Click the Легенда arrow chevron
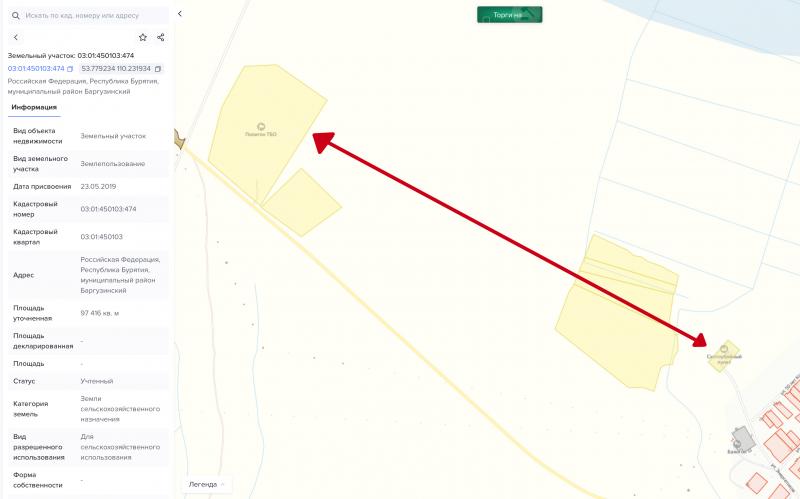The height and width of the screenshot is (499, 800). (222, 484)
